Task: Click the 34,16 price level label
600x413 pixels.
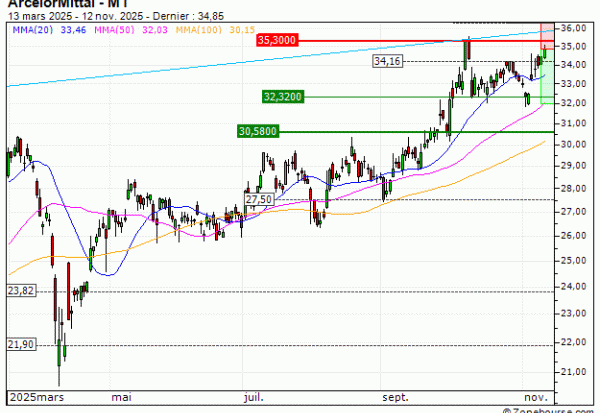Action: tap(388, 61)
